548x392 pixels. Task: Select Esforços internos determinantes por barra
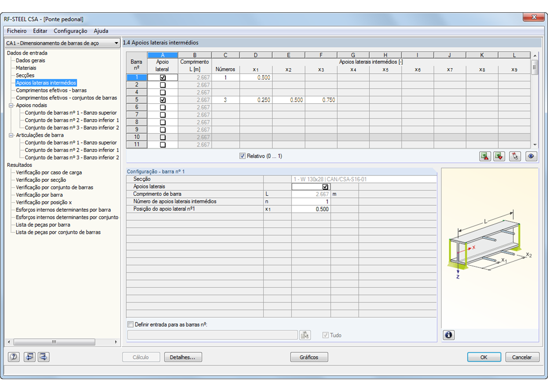(x=63, y=210)
